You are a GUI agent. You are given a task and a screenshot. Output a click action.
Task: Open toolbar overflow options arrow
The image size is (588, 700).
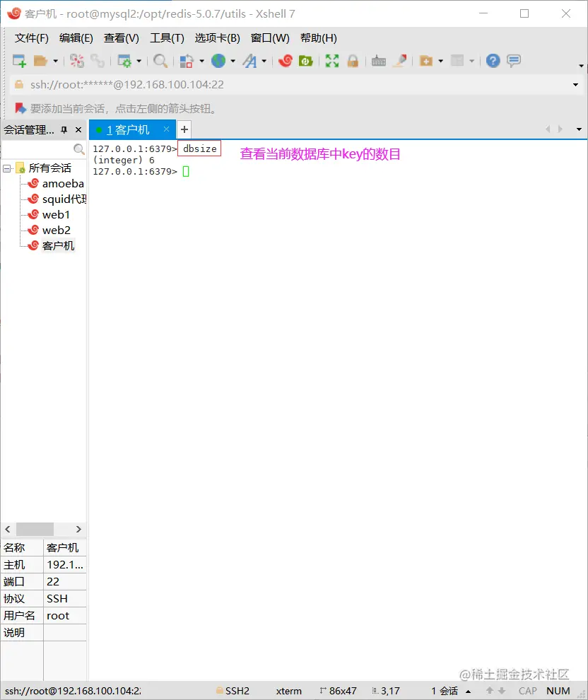coord(581,66)
